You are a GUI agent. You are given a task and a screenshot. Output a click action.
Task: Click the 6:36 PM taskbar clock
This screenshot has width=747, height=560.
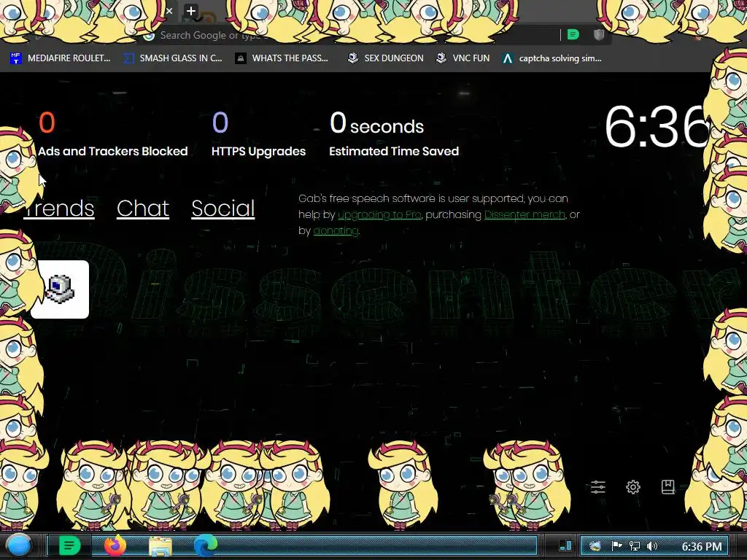click(702, 547)
